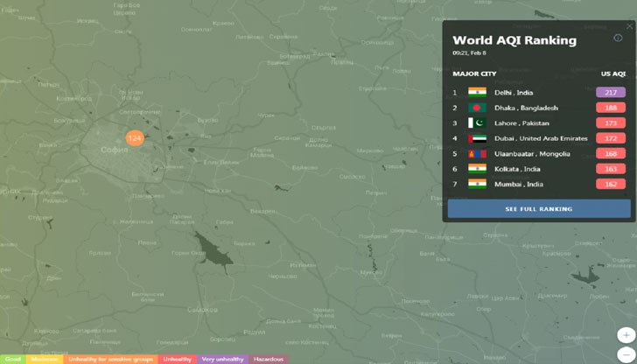Click the Bangladesh flag beside Dhaka
Screen dimensions: 637x364
(x=477, y=108)
